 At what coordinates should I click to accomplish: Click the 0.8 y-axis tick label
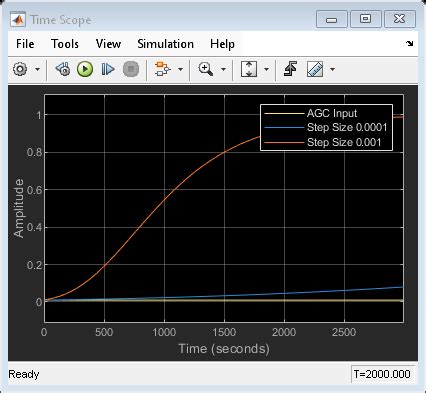coord(34,152)
